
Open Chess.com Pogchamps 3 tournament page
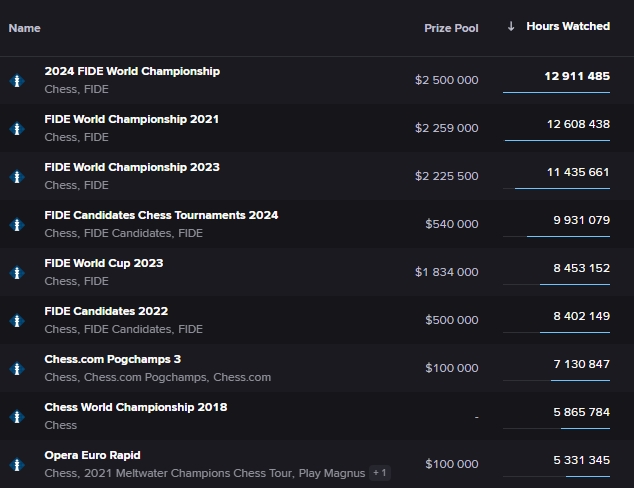coord(112,359)
